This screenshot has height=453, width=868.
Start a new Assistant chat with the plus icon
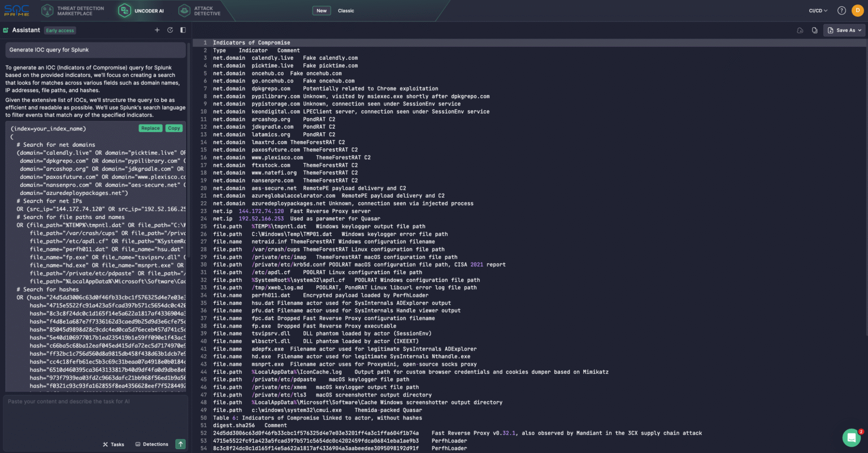[x=157, y=30]
